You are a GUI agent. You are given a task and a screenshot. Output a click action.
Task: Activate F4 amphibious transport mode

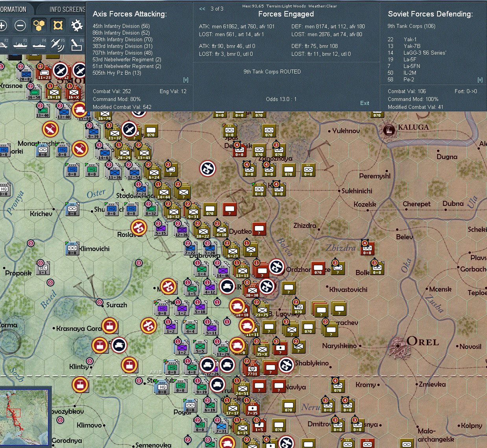(x=39, y=44)
